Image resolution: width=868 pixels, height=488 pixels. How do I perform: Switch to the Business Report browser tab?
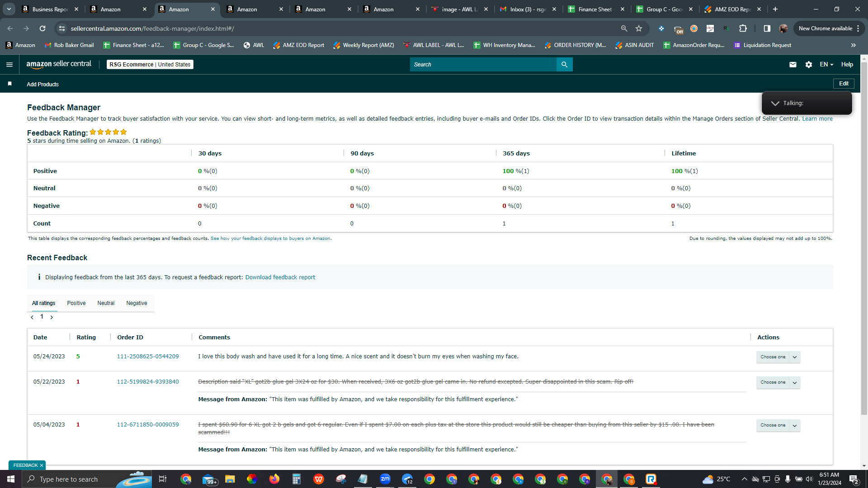[50, 9]
